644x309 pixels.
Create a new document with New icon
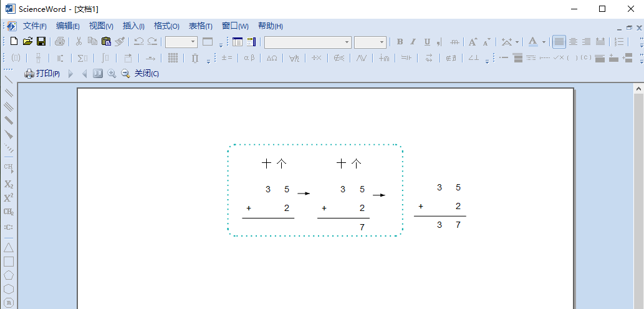click(14, 41)
